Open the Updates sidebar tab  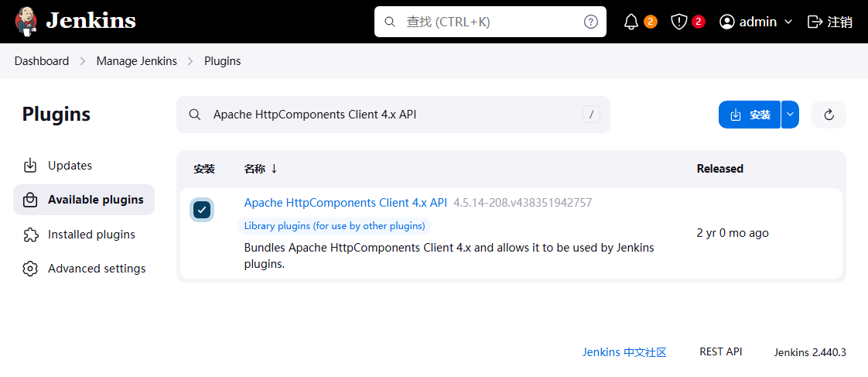pos(84,166)
